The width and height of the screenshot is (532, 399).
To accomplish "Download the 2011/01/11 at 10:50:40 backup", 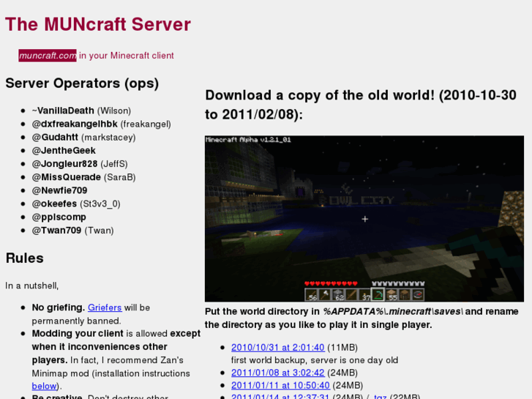I will 280,385.
